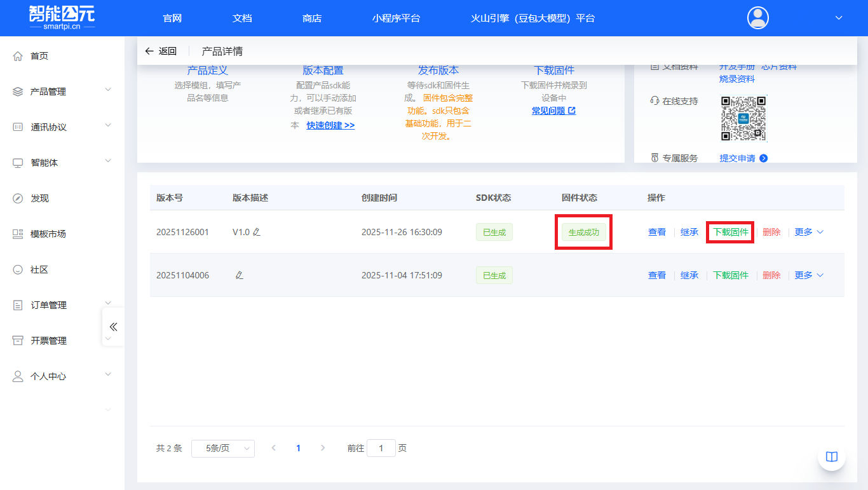
Task: Open 更多 dropdown for version 20251126001
Action: [808, 233]
